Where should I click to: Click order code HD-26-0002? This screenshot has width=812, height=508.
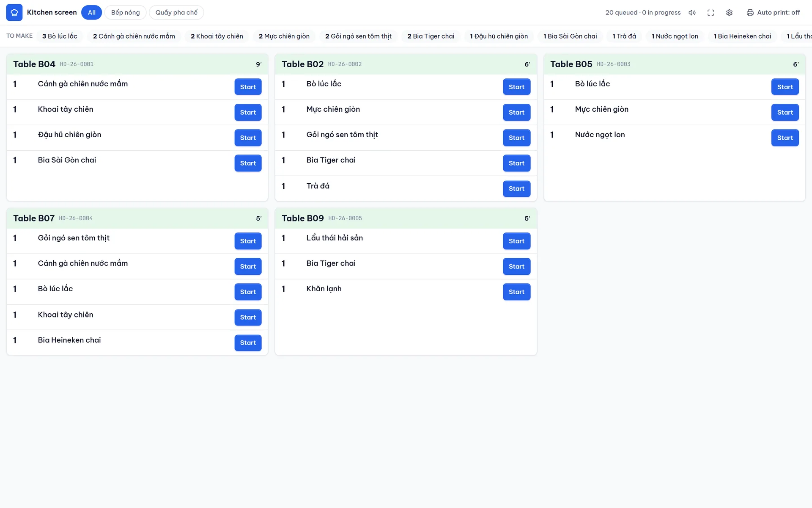[x=345, y=64]
